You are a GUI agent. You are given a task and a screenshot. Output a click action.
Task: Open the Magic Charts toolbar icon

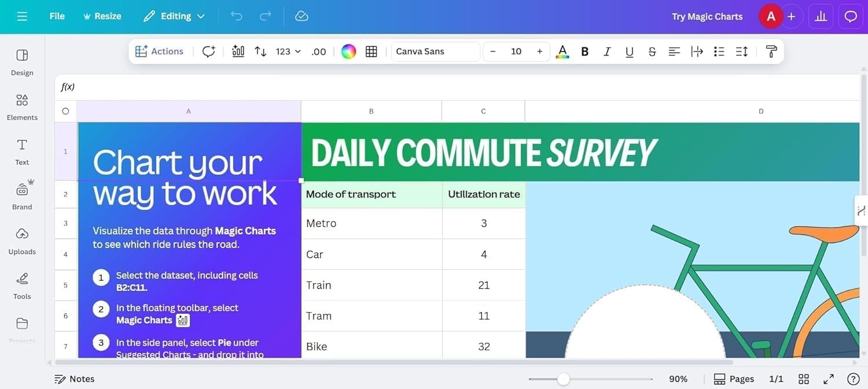238,51
